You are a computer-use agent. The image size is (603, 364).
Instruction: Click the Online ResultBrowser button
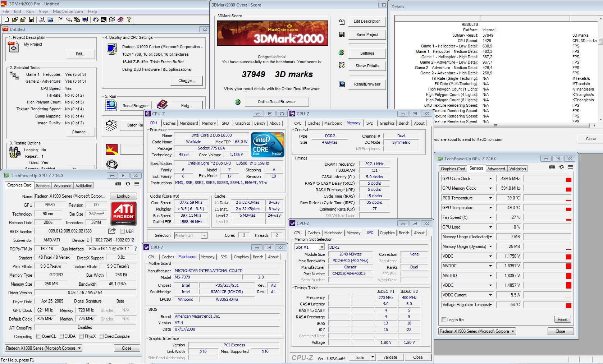[x=277, y=102]
